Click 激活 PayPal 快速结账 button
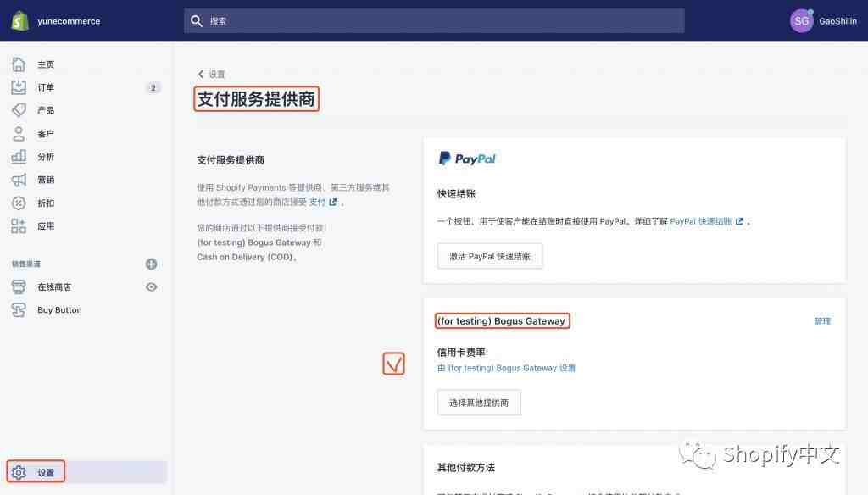868x495 pixels. point(490,256)
